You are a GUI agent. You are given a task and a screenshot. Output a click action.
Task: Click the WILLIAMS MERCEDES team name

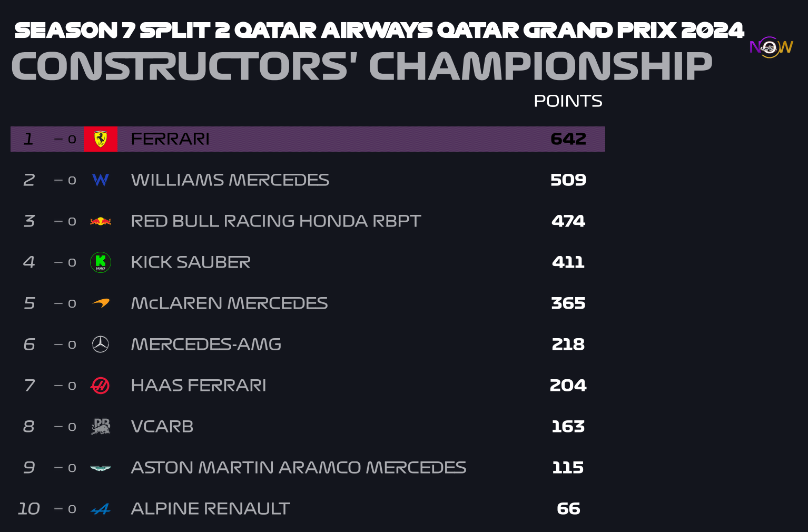click(x=230, y=180)
